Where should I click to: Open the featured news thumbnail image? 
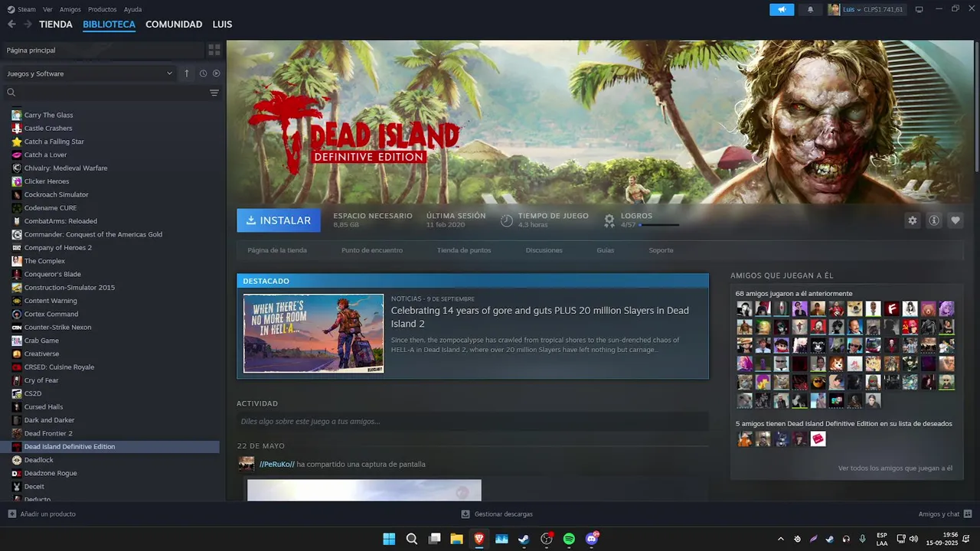click(x=314, y=334)
